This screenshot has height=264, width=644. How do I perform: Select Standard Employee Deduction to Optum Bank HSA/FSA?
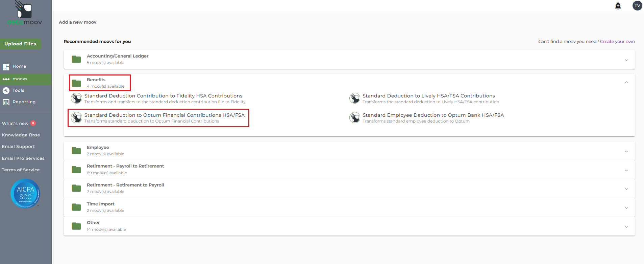[433, 115]
